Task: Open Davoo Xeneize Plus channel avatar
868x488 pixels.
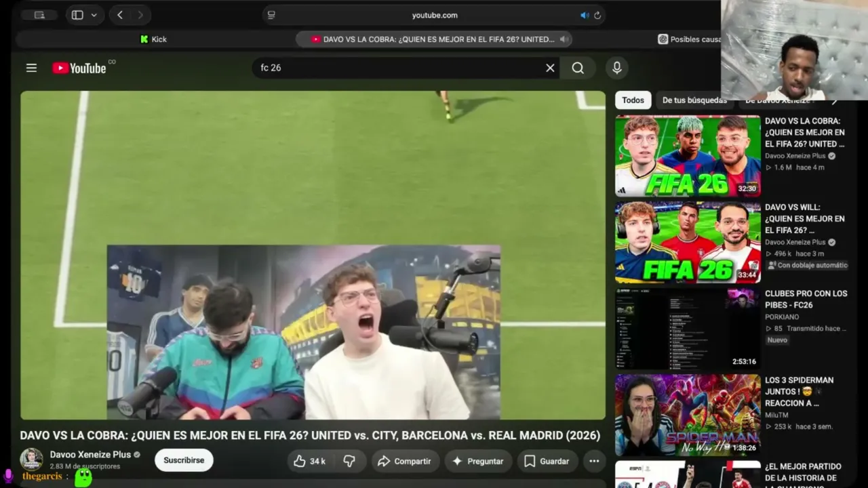Action: pos(31,460)
